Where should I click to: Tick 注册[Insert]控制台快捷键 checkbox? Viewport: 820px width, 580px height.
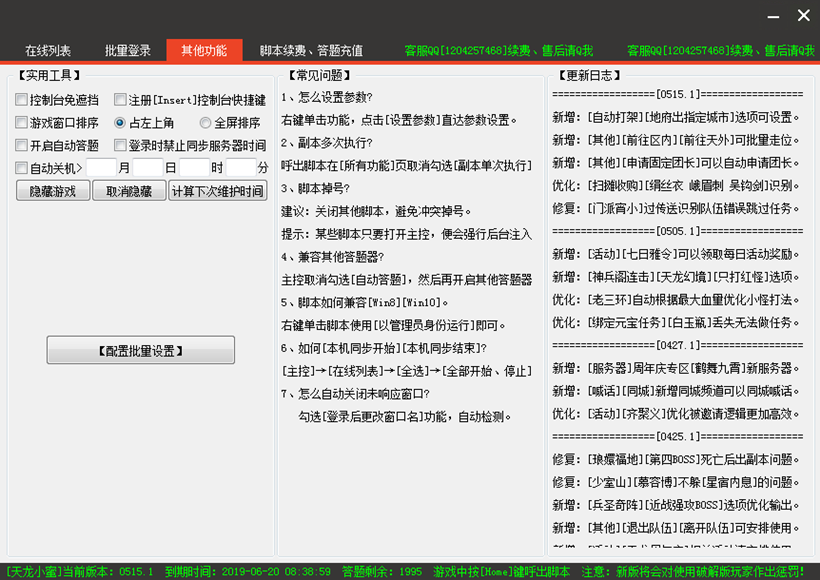120,100
